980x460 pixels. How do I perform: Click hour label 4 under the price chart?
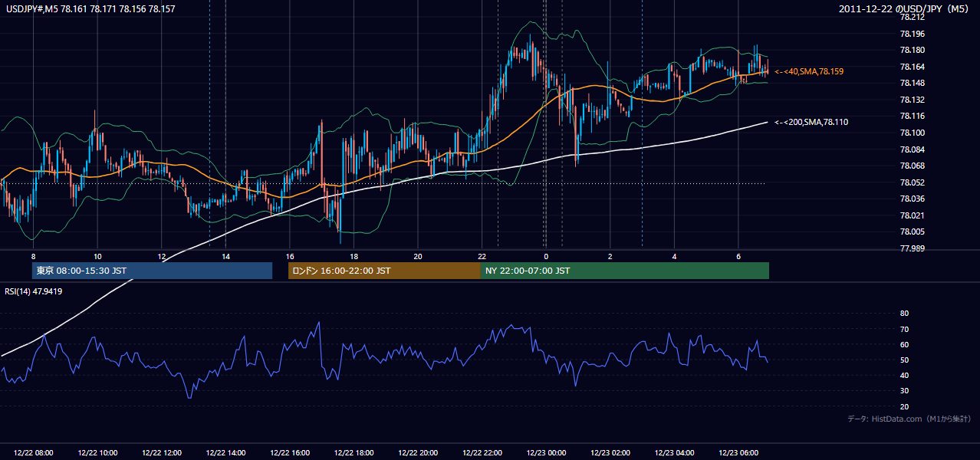(674, 256)
